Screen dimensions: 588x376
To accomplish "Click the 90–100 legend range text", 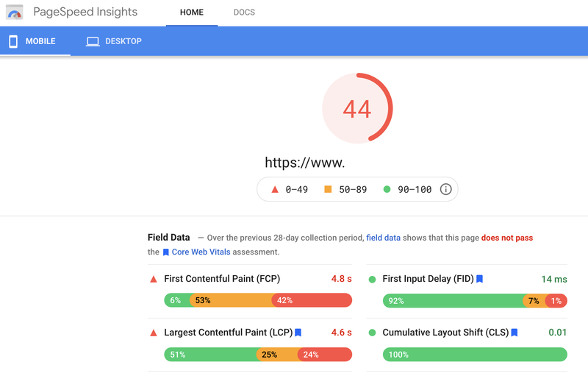I will point(415,190).
